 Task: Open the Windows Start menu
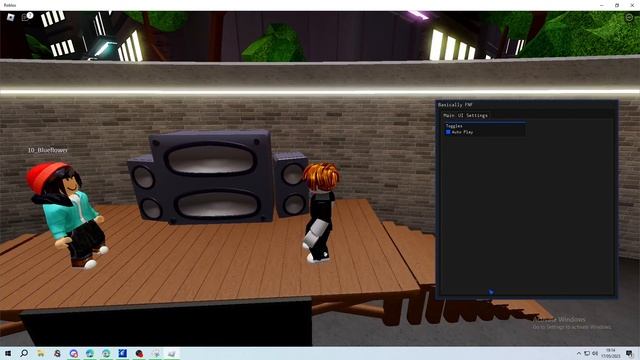pyautogui.click(x=8, y=353)
